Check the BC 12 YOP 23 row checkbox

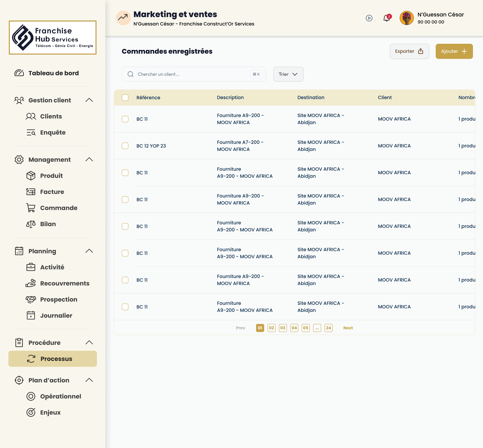pos(125,146)
